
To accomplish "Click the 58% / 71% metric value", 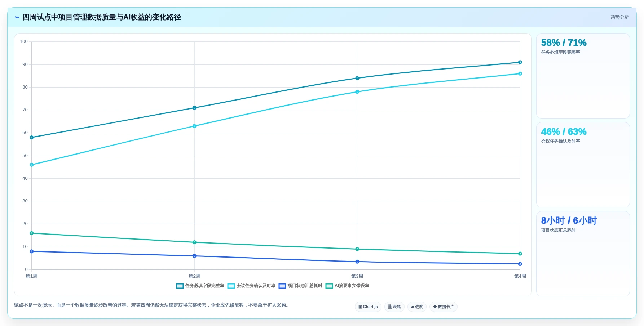I will tap(564, 43).
